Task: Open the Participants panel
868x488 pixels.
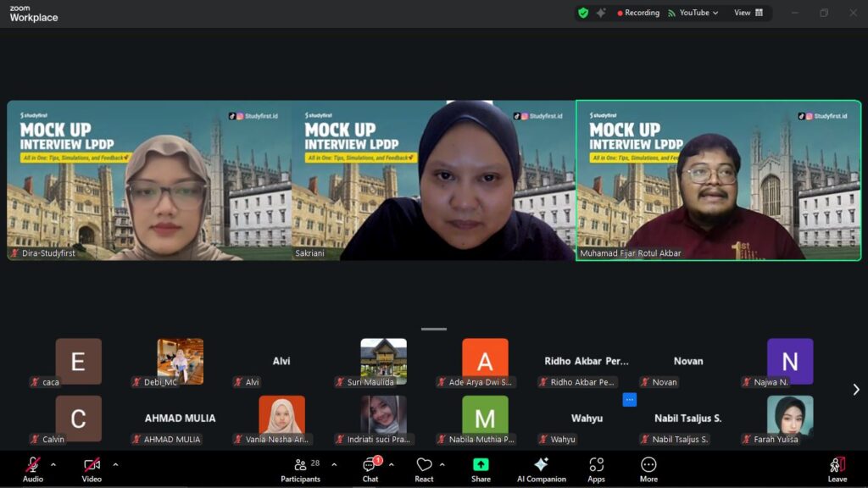Action: tap(300, 469)
